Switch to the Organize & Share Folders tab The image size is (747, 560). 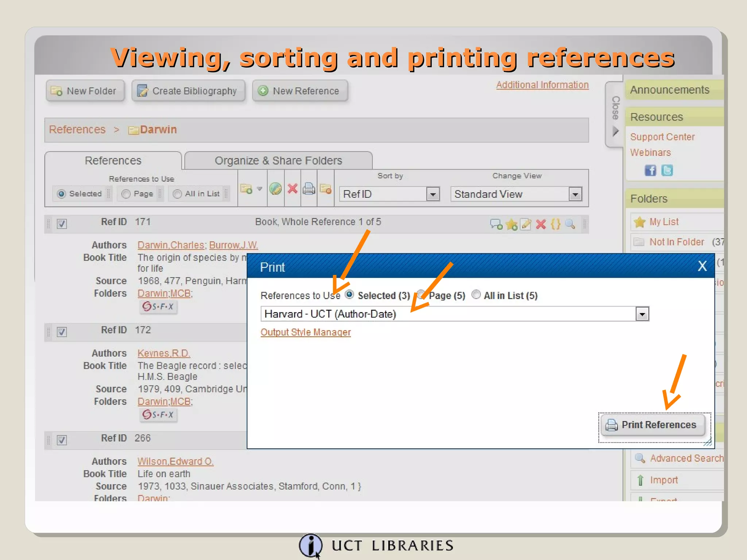coord(278,161)
